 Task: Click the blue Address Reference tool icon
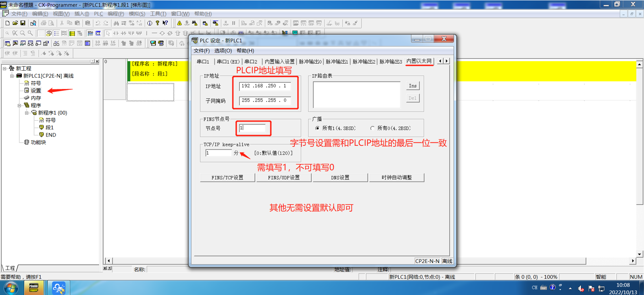[87, 43]
